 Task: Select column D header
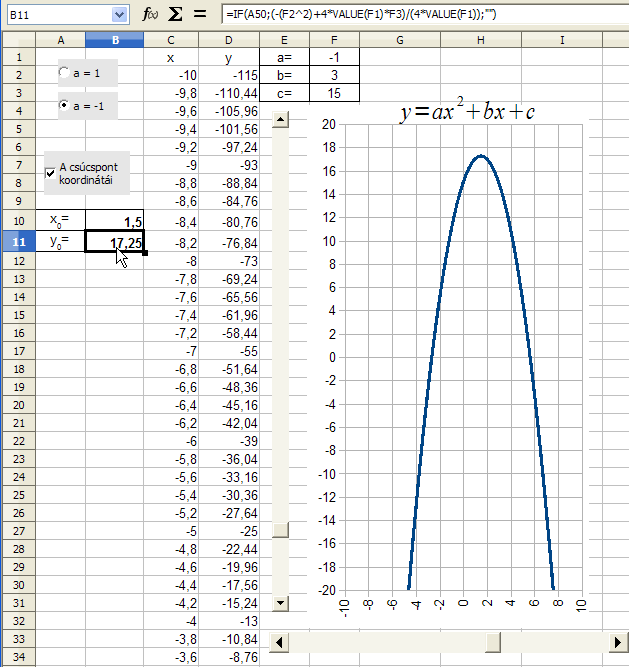click(x=229, y=40)
